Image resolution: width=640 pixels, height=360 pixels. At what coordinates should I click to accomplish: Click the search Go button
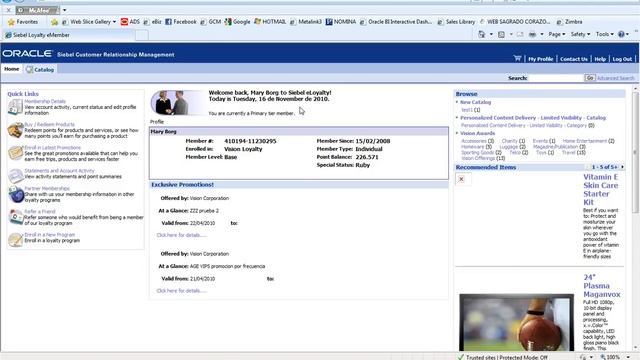click(x=589, y=78)
